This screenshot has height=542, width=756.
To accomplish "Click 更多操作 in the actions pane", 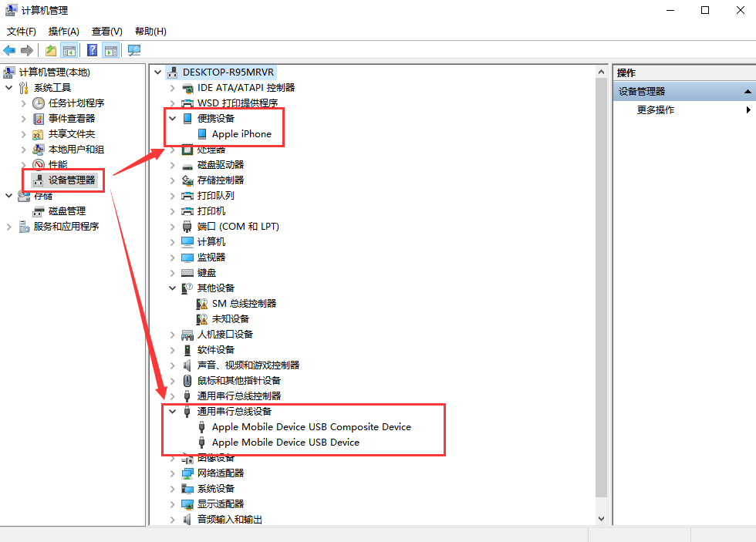I will (656, 110).
